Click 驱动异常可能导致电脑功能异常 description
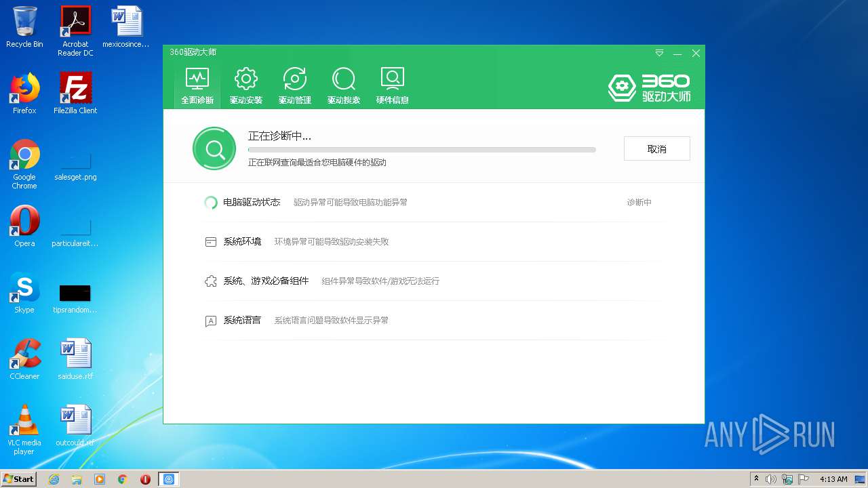 click(x=351, y=202)
